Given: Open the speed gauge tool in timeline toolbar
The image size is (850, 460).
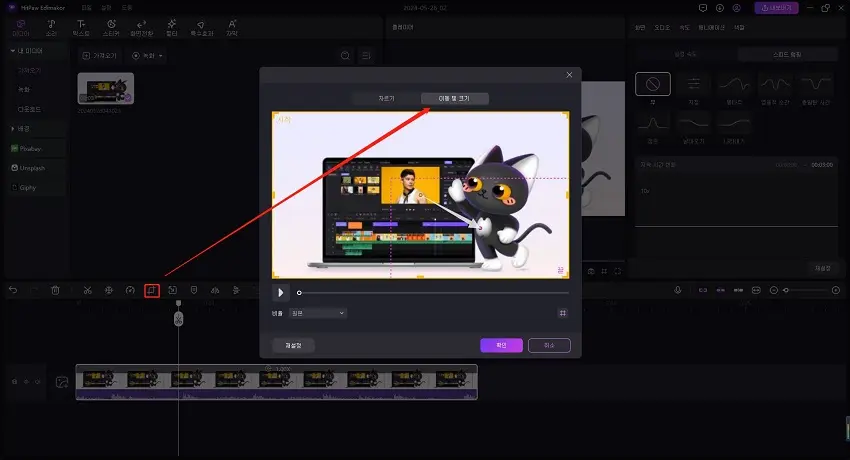Looking at the screenshot, I should tap(130, 290).
